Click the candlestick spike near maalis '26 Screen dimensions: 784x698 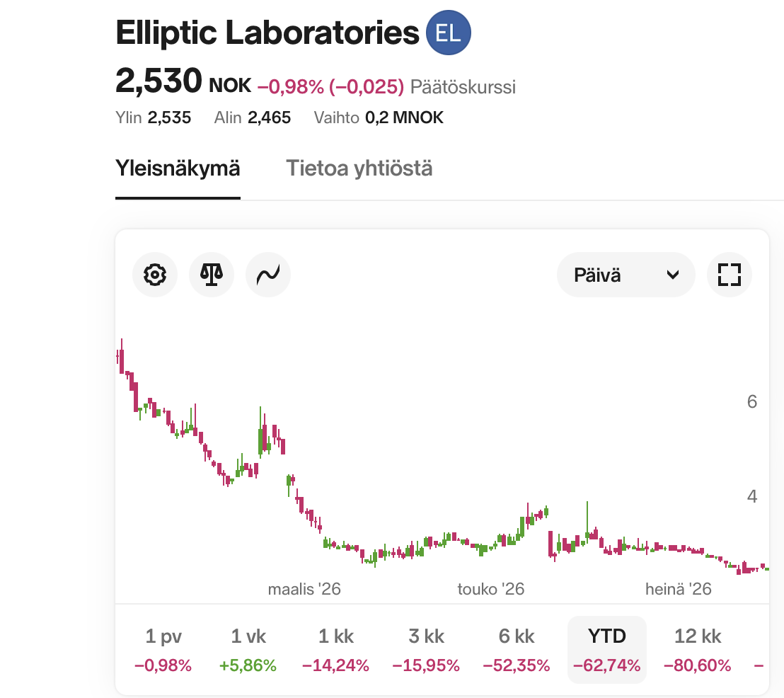point(260,433)
